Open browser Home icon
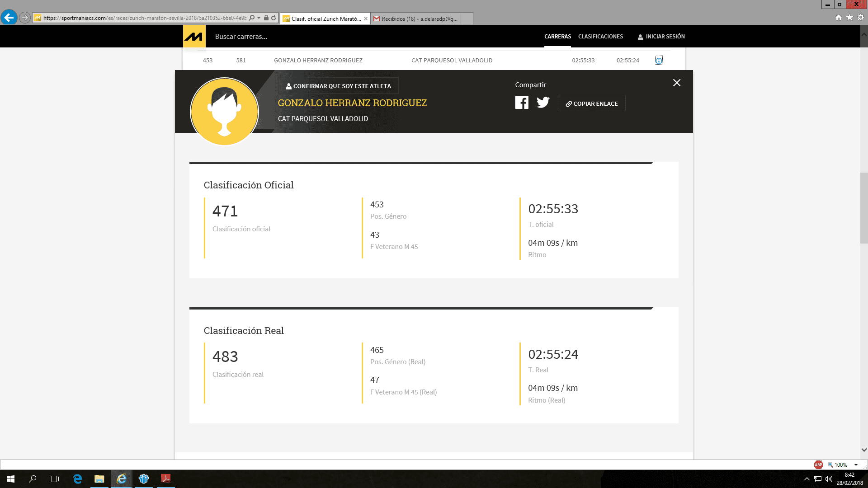The height and width of the screenshot is (488, 868). coord(838,18)
